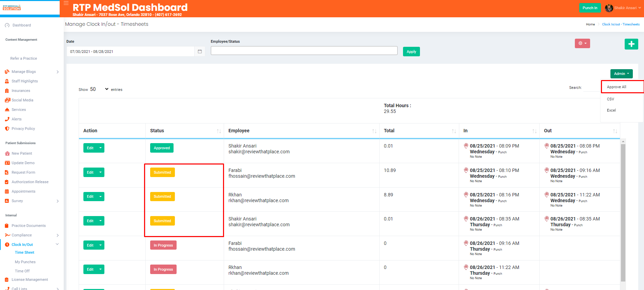The height and width of the screenshot is (290, 644).
Task: Open Time Off submenu item
Action: (x=22, y=271)
